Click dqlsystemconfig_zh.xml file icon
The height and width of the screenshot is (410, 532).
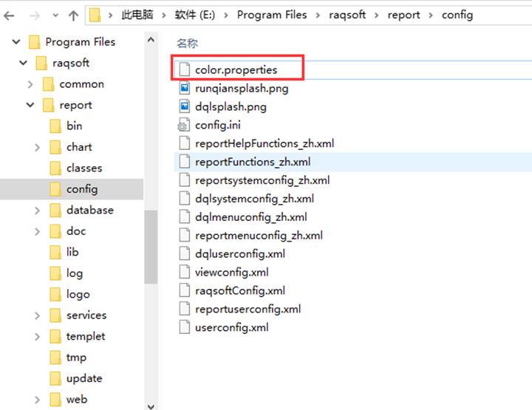pos(184,199)
